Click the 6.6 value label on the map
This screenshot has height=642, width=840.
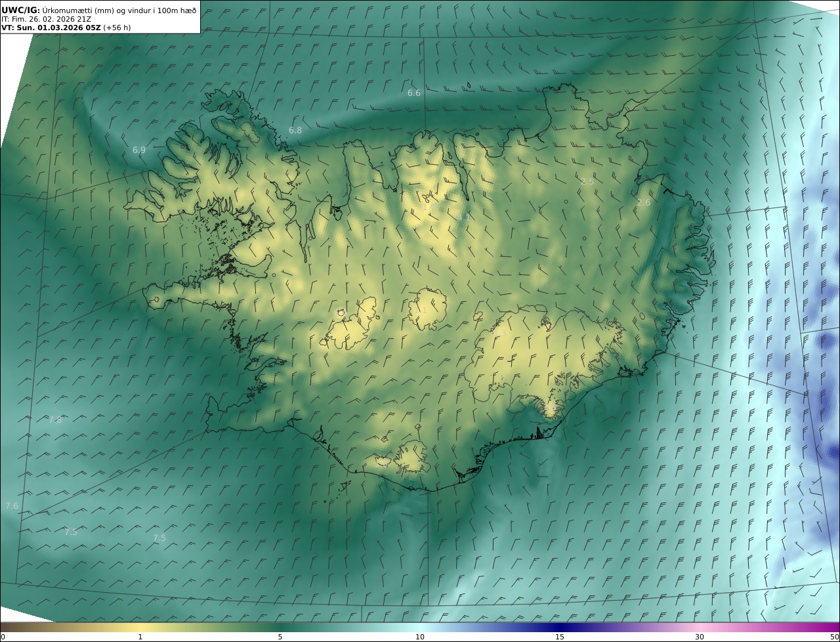pyautogui.click(x=414, y=93)
